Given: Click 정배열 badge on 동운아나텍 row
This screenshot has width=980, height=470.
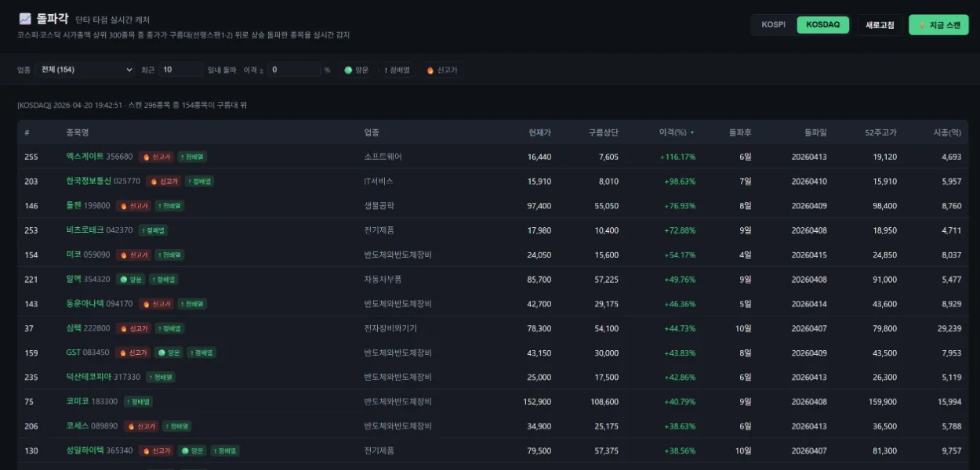Looking at the screenshot, I should 192,304.
